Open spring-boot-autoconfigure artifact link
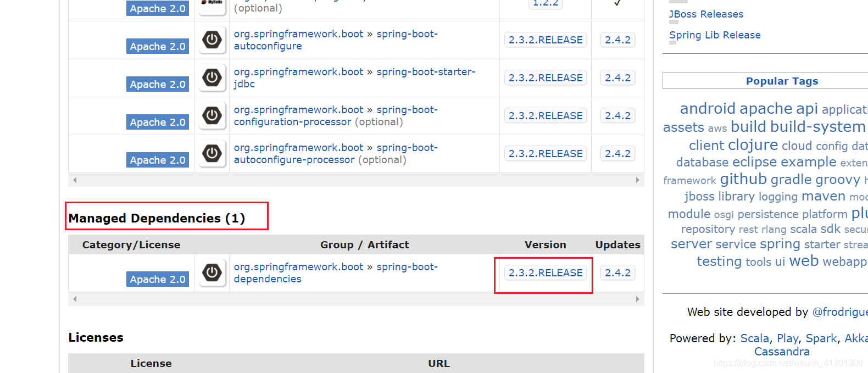The height and width of the screenshot is (373, 868). tap(336, 40)
